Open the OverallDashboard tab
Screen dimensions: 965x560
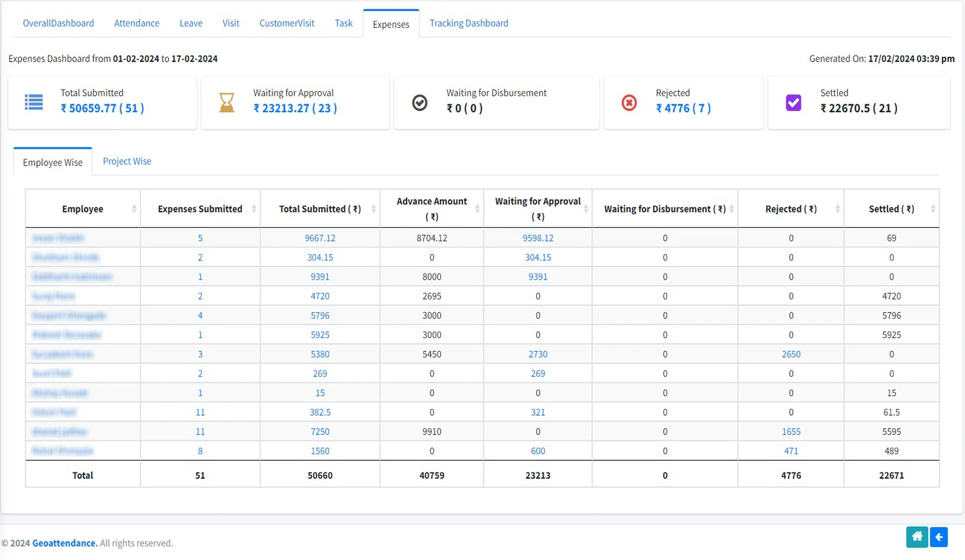coord(58,23)
